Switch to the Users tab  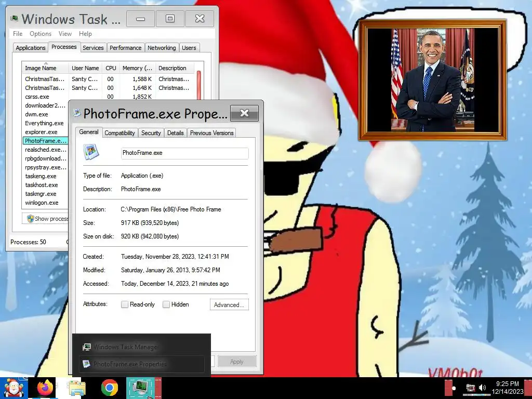189,48
